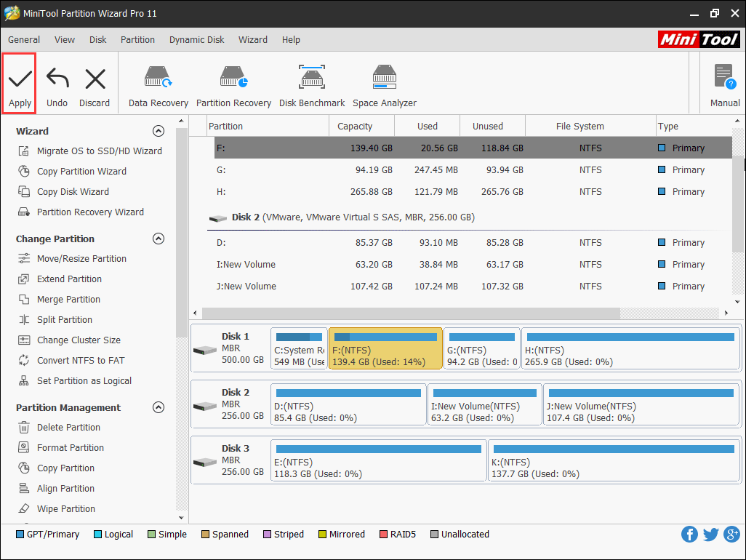Start Migrate OS to SSD/HD Wizard

tap(90, 151)
